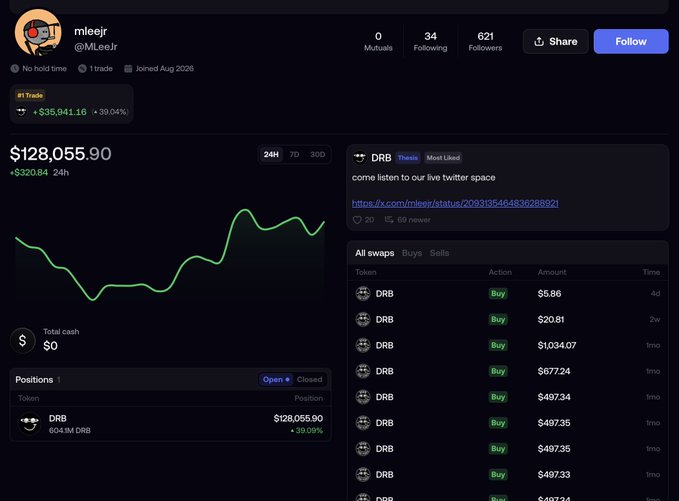This screenshot has width=679, height=501.
Task: Click the Buy badge in the $677.24 row
Action: (x=498, y=371)
